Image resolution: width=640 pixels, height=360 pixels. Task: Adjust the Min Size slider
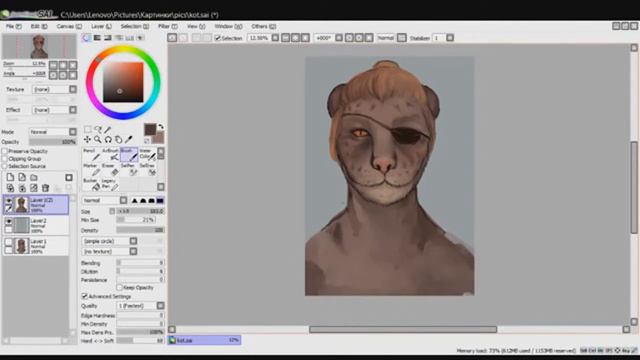coord(136,220)
